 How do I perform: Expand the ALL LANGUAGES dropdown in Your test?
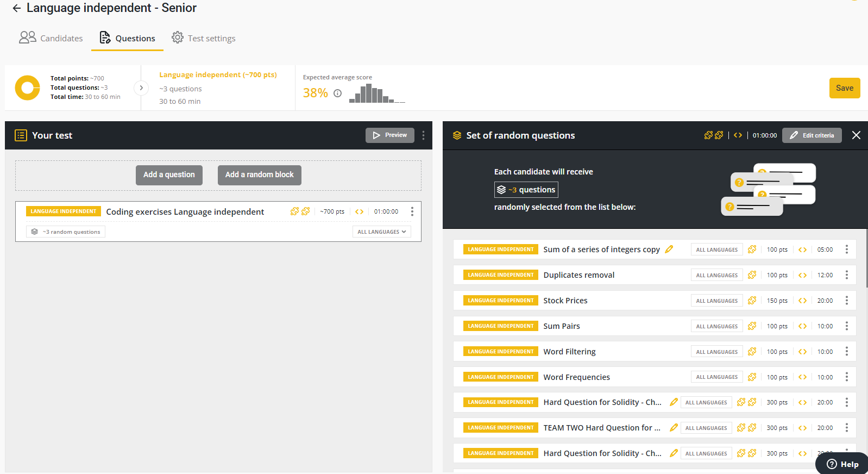pos(381,232)
